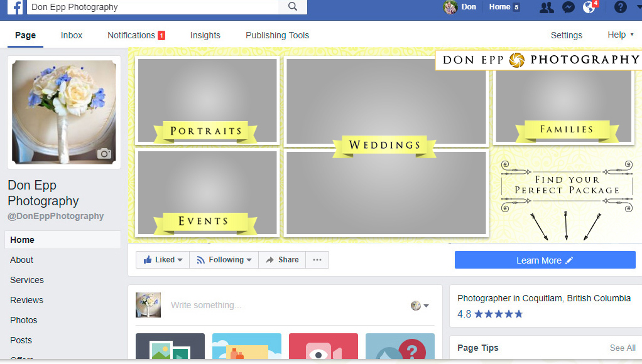Click the blue question mark post tile

point(400,346)
